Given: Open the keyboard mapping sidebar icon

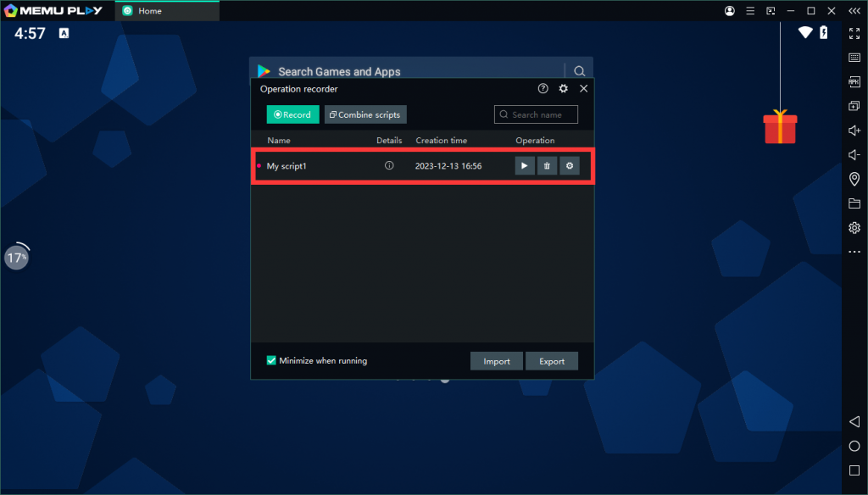Looking at the screenshot, I should pyautogui.click(x=854, y=58).
